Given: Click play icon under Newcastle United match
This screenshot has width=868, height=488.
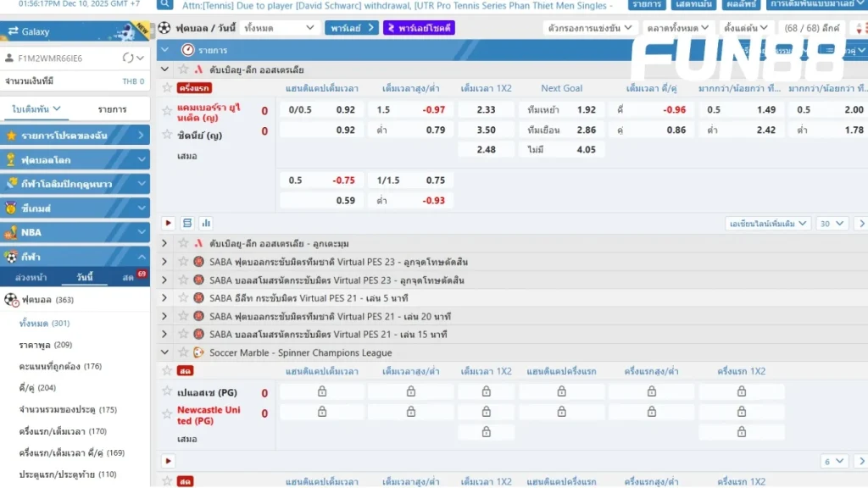Looking at the screenshot, I should click(169, 461).
